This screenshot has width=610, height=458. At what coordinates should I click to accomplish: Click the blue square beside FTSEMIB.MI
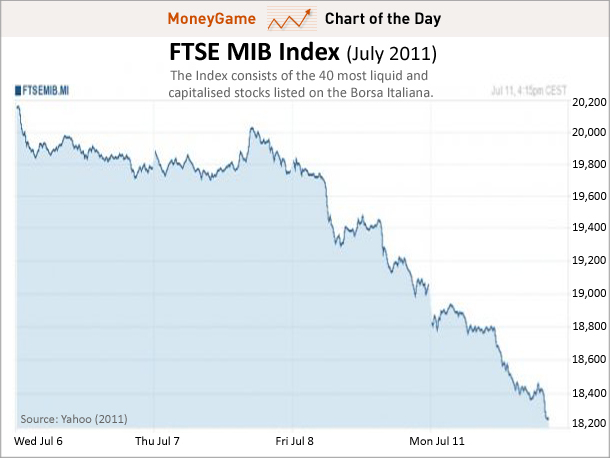[18, 90]
